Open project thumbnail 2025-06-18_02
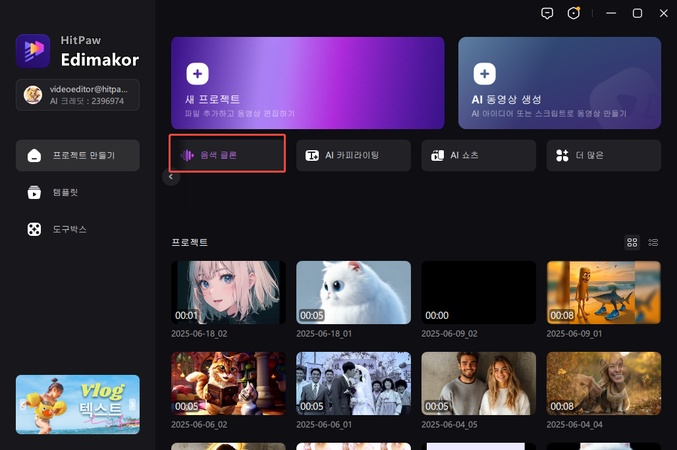Image resolution: width=677 pixels, height=450 pixels. tap(228, 292)
